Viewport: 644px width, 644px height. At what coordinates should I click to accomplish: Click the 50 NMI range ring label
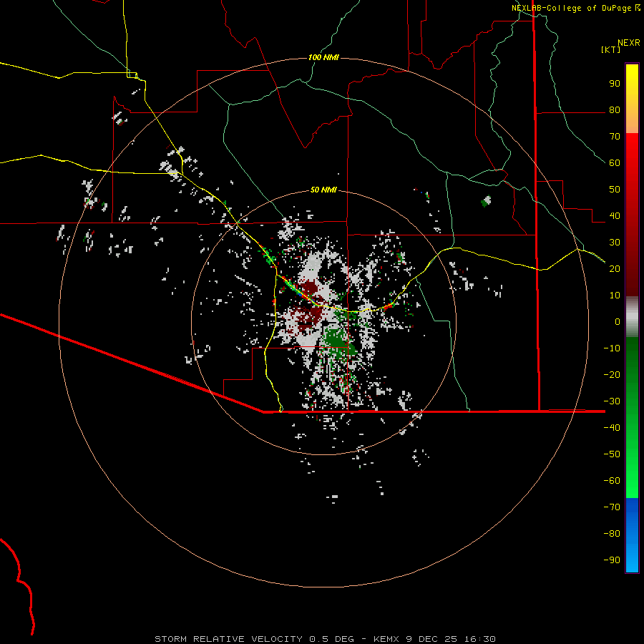click(x=323, y=190)
